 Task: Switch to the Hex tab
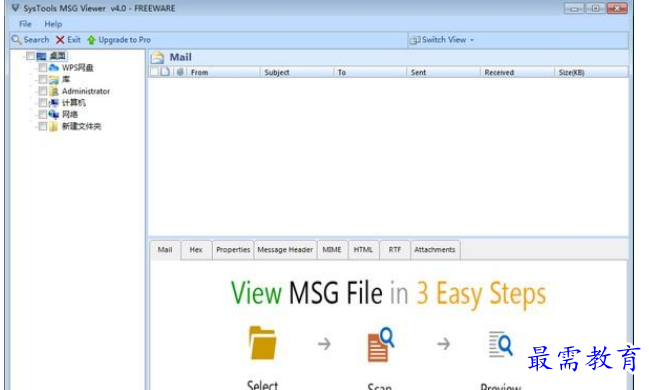(196, 250)
